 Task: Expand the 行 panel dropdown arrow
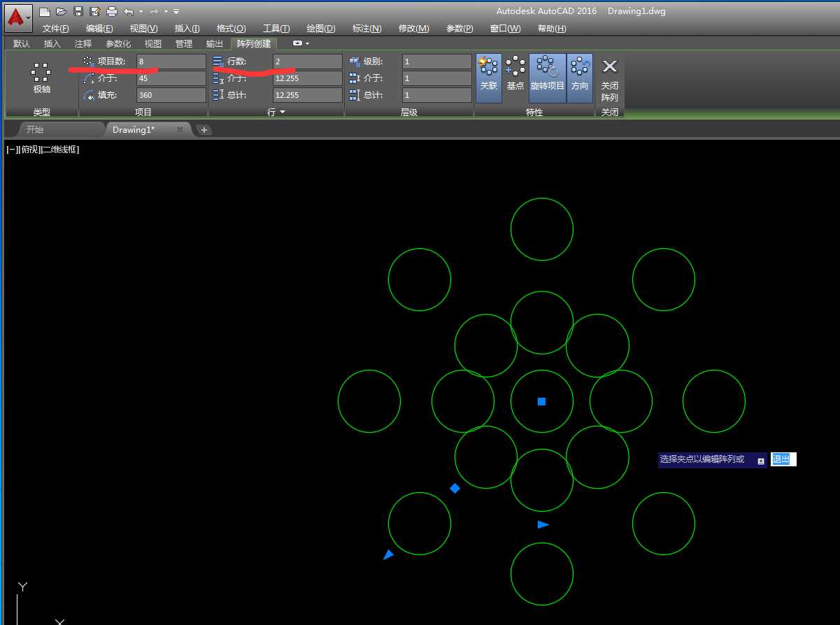(283, 112)
